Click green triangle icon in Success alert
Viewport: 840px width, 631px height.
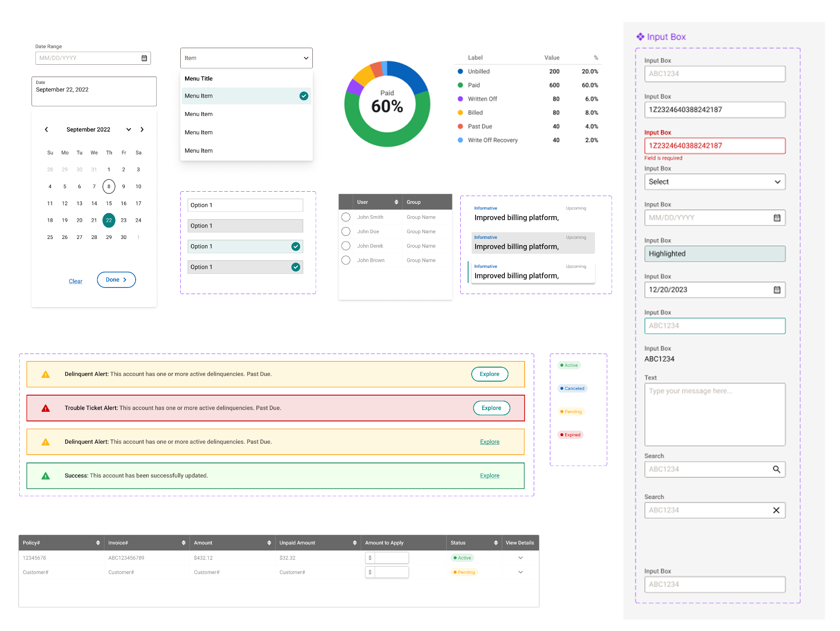tap(45, 476)
